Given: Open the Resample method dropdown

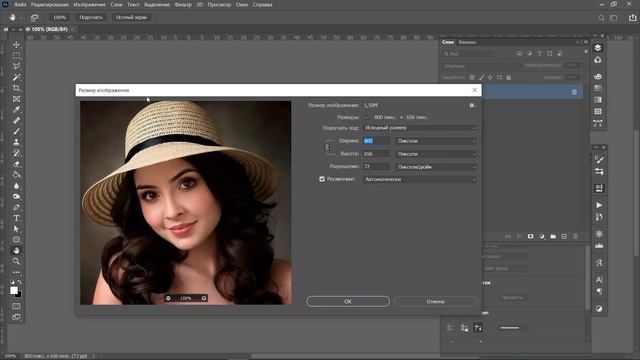Looking at the screenshot, I should pos(420,179).
